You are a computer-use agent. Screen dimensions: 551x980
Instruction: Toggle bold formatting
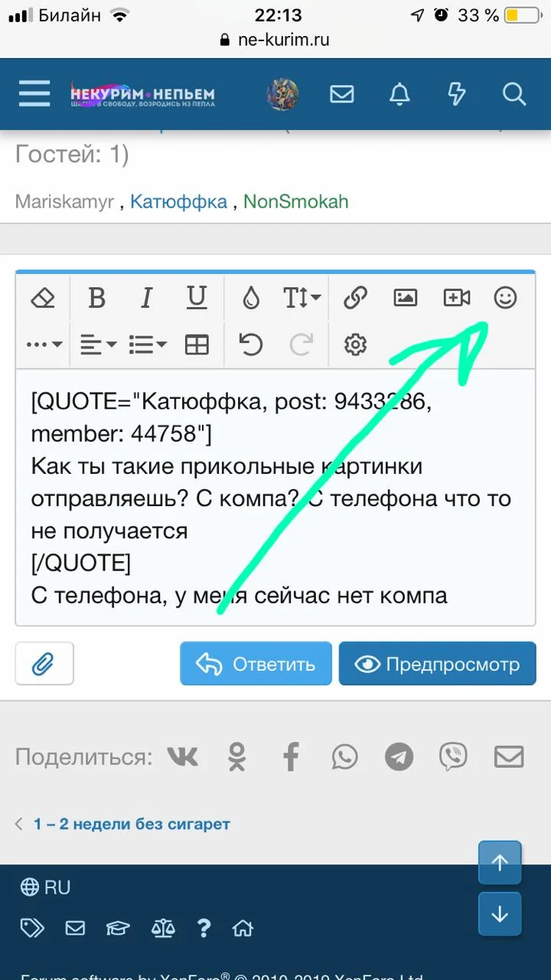pyautogui.click(x=96, y=298)
